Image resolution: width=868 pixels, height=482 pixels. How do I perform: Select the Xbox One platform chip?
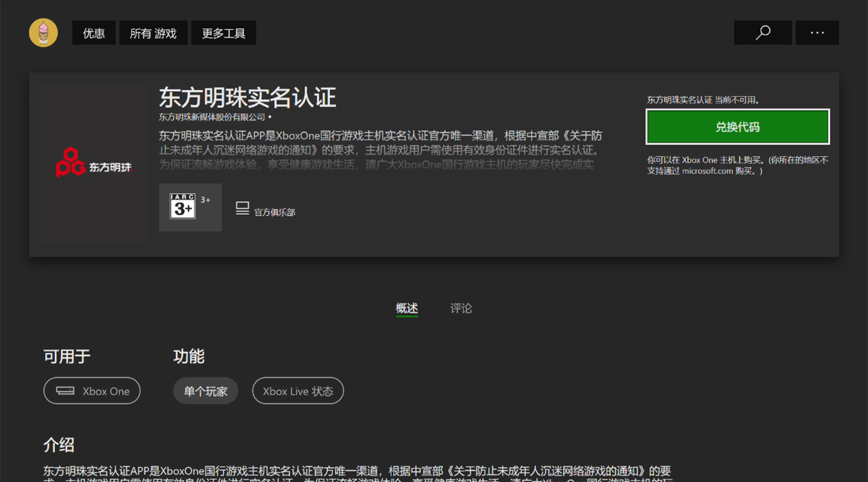(92, 391)
